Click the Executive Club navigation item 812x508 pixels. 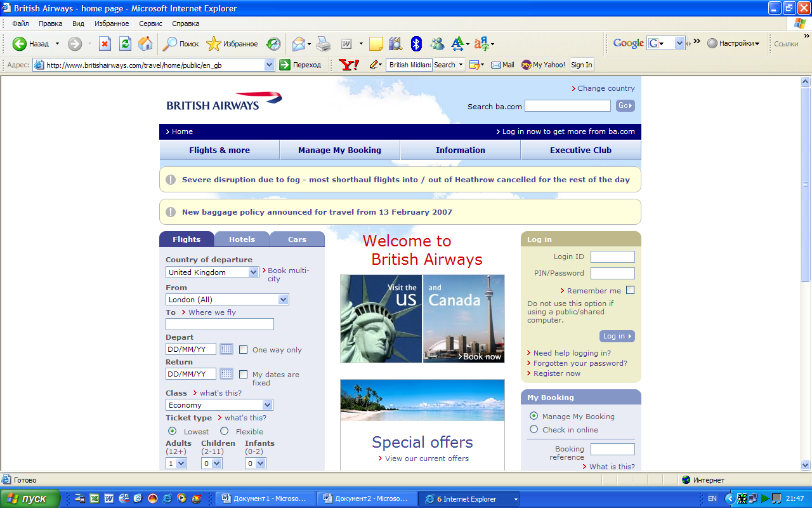coord(580,150)
